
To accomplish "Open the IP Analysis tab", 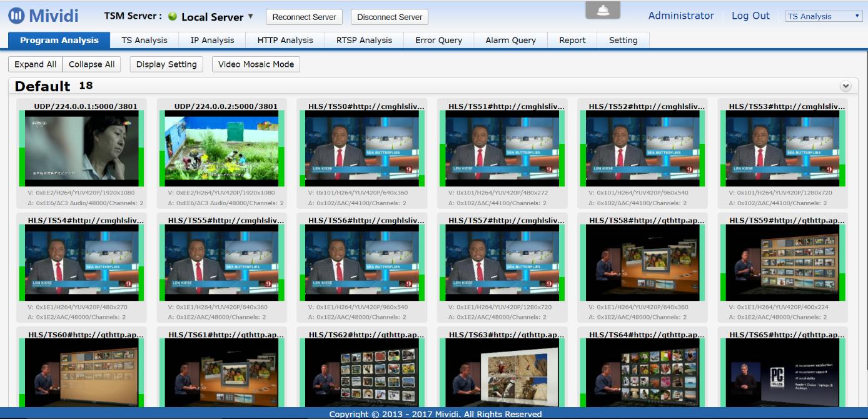I will click(x=212, y=40).
